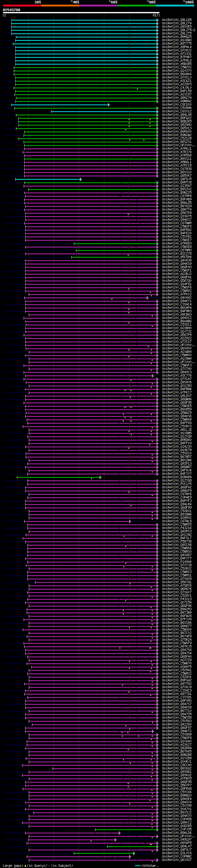Select the UniRef100_Q9SVE5 label
Screen dimensions: 197x868
[176, 26]
